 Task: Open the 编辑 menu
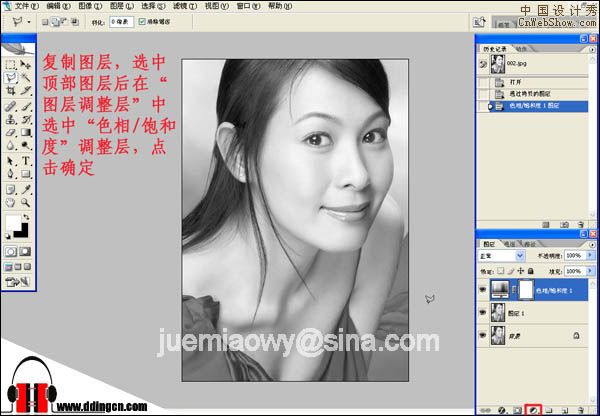pos(59,6)
